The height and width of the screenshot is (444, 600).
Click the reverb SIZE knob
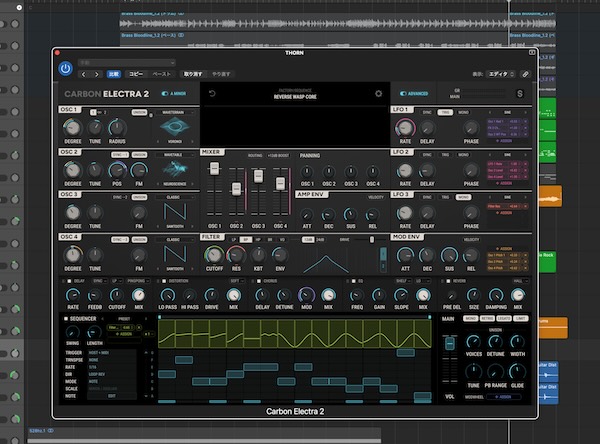coord(474,295)
